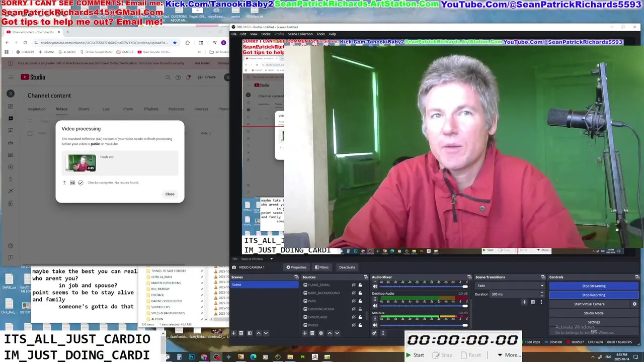Click Deactivate button for VIDEO CAMERA 1
The width and height of the screenshot is (644, 362).
[x=347, y=267]
